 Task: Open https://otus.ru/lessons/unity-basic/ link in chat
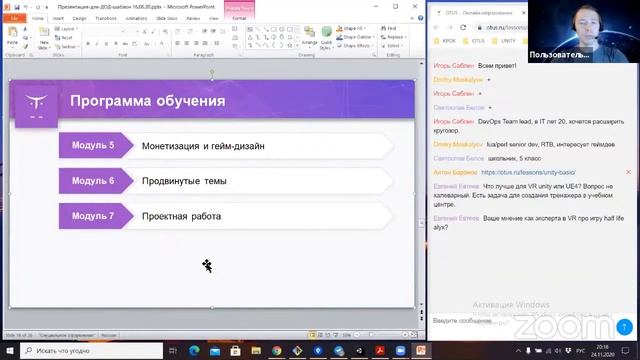pos(528,172)
